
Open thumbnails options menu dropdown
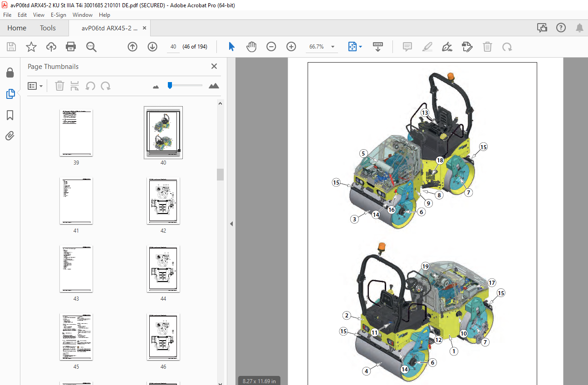pos(35,86)
